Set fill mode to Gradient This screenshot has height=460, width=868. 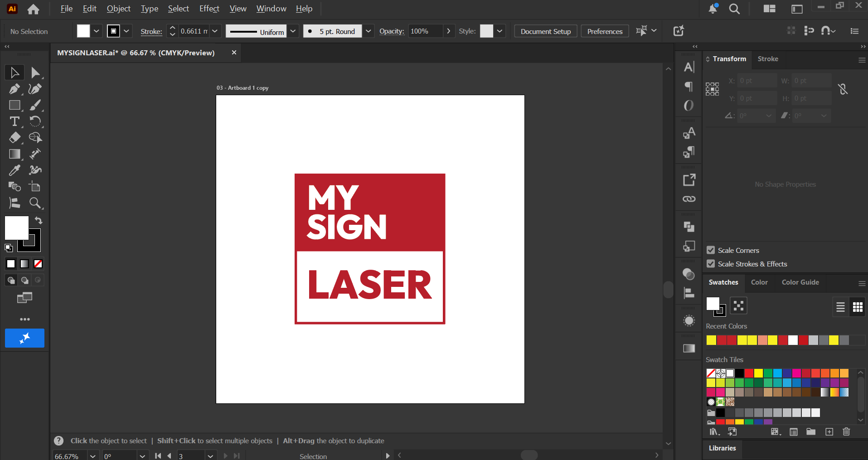pos(24,264)
